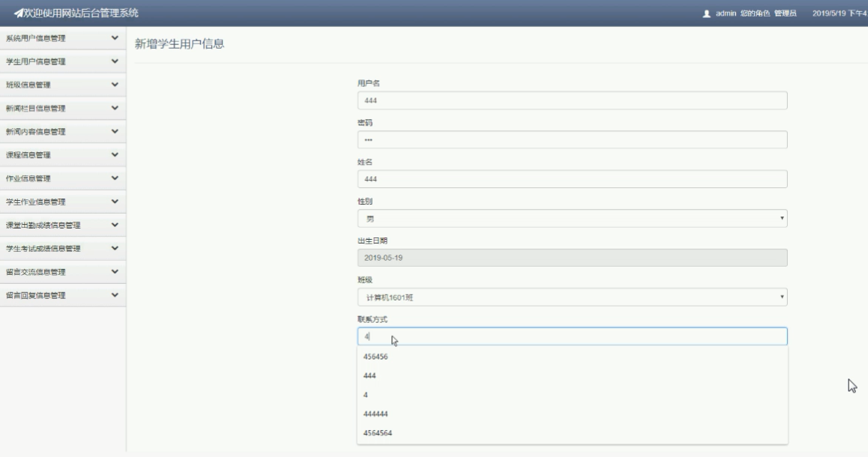Select autocomplete suggestion 444444
Screen dimensions: 868x457
pos(573,414)
